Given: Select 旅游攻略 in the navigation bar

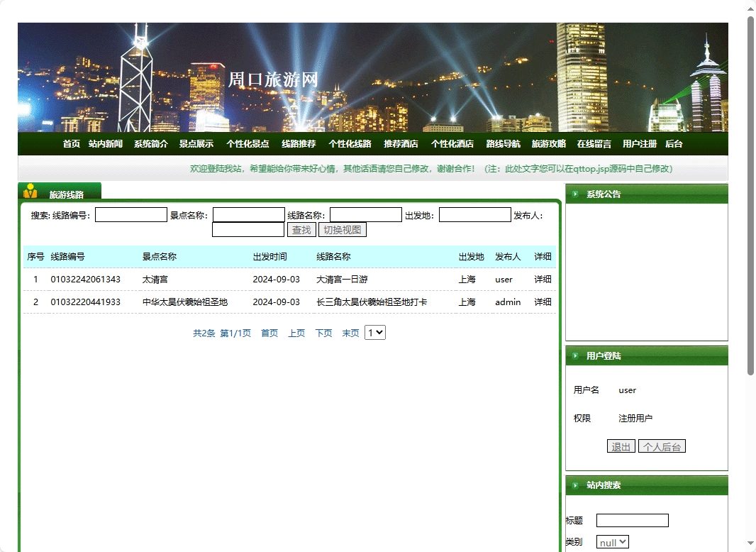Looking at the screenshot, I should (x=549, y=143).
